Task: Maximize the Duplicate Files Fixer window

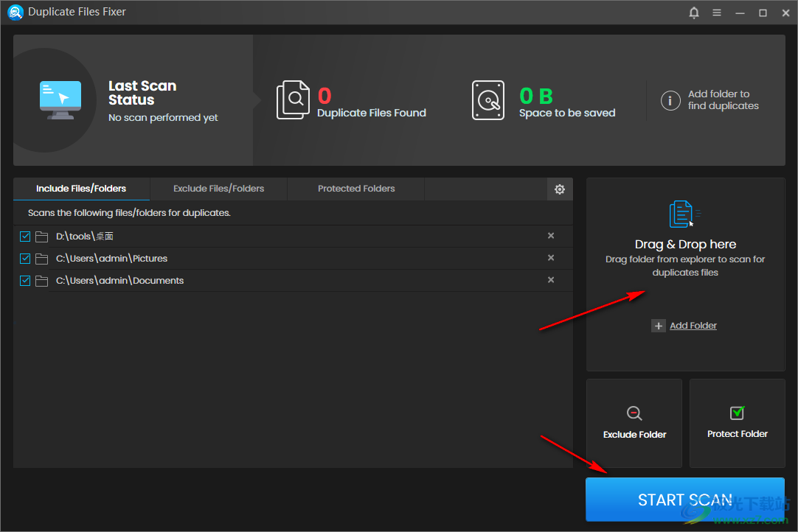Action: tap(763, 13)
